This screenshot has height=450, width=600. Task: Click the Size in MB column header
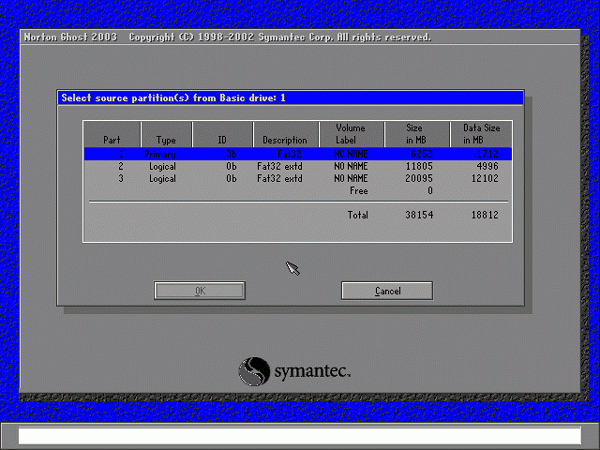pyautogui.click(x=416, y=134)
